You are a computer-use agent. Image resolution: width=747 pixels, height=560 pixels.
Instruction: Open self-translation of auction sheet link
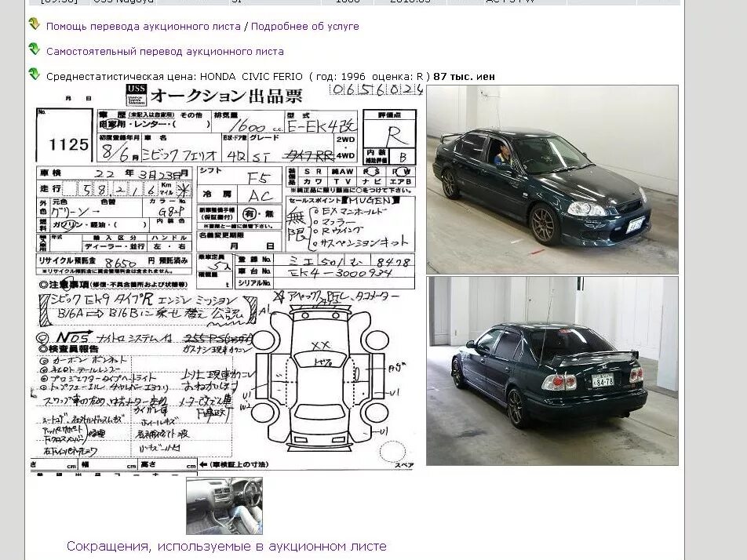[x=165, y=52]
